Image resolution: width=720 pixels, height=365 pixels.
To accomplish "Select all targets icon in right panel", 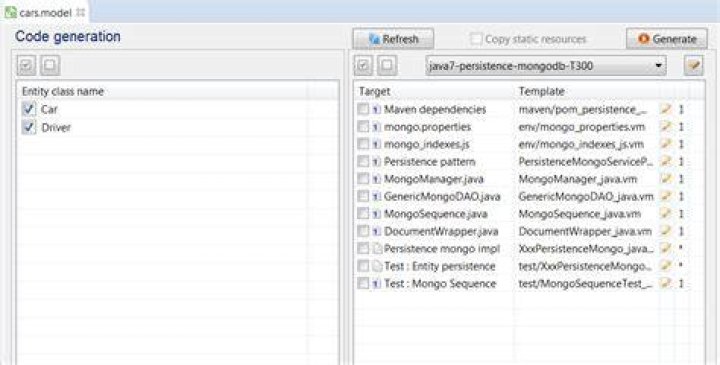I will coord(363,66).
